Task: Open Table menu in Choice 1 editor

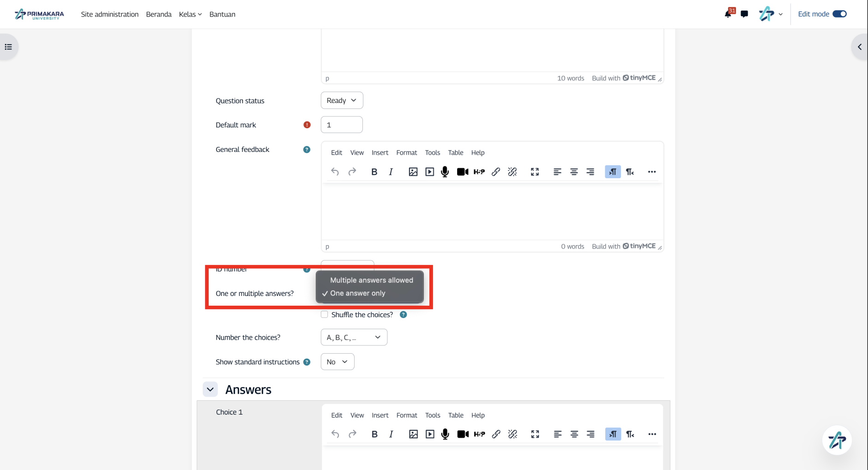Action: pyautogui.click(x=456, y=416)
